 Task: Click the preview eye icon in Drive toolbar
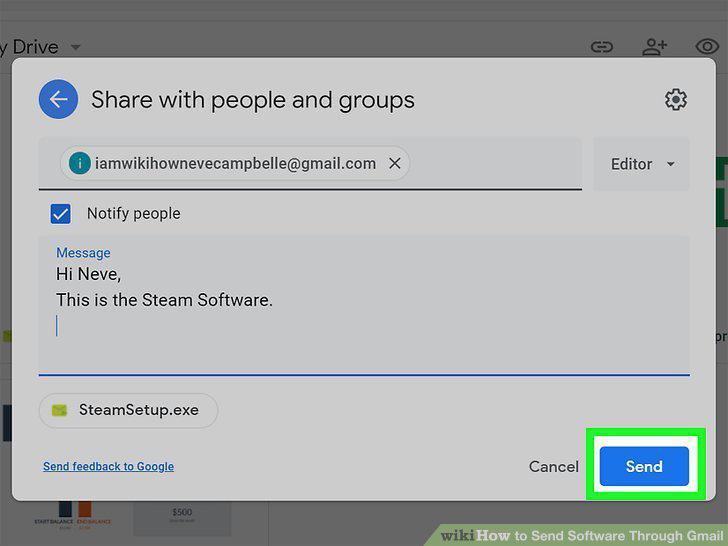point(707,47)
